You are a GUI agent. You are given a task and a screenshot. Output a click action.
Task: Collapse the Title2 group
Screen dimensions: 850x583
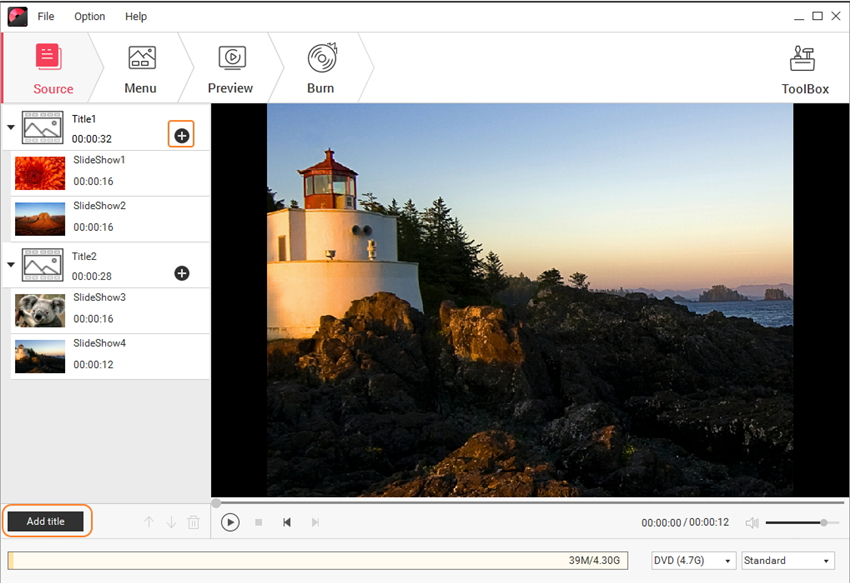point(11,265)
